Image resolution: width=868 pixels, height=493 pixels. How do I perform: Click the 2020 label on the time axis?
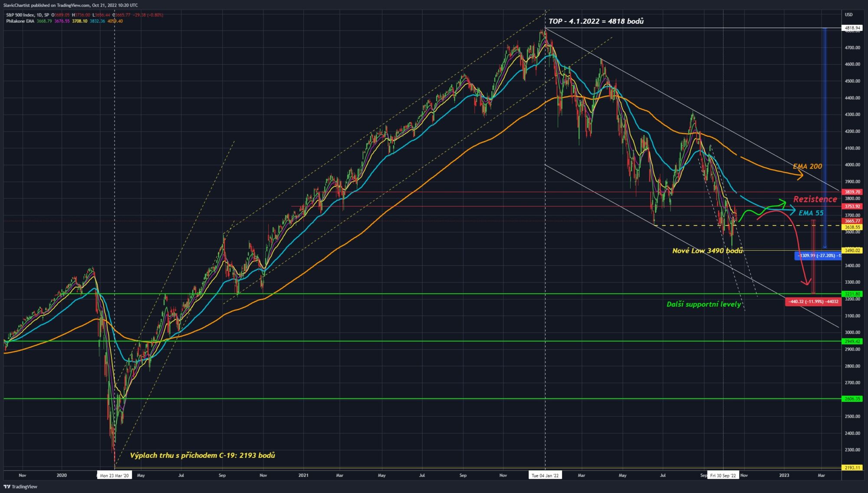[62, 475]
